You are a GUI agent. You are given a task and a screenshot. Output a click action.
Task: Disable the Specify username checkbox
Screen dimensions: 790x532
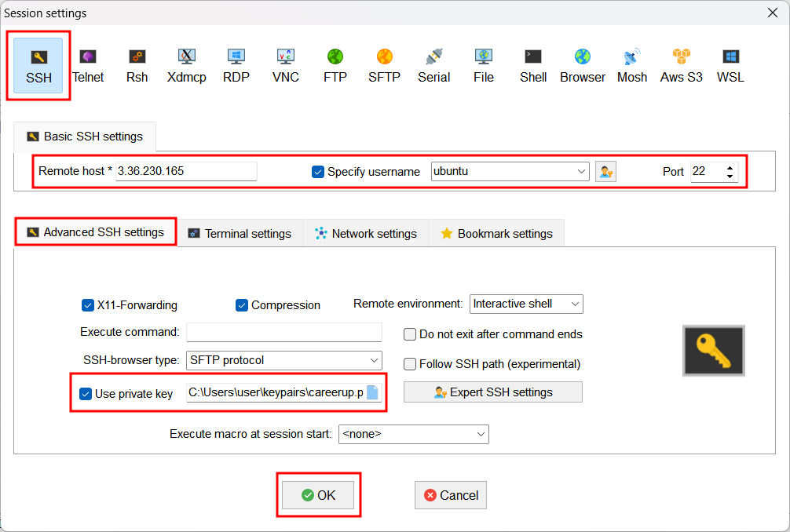point(318,172)
